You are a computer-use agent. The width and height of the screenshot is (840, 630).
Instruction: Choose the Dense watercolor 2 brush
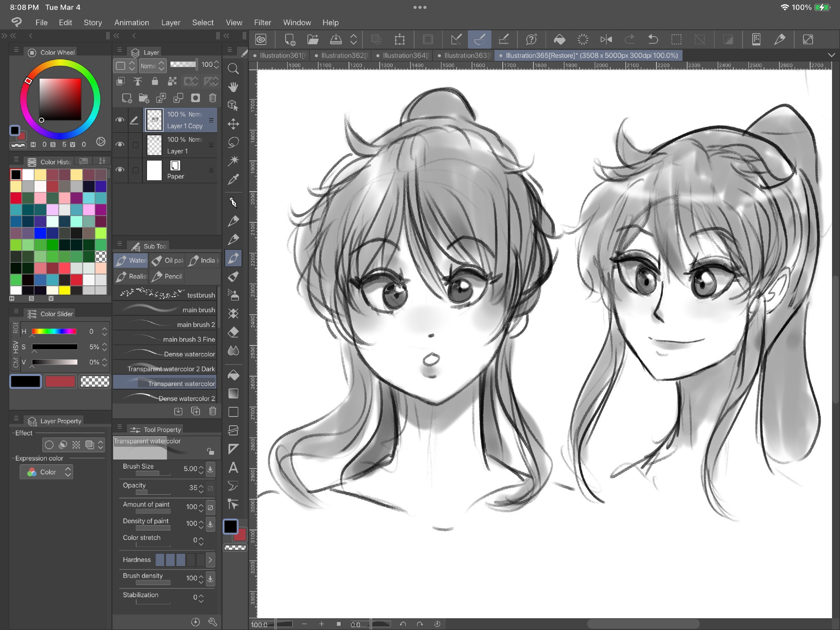point(165,398)
